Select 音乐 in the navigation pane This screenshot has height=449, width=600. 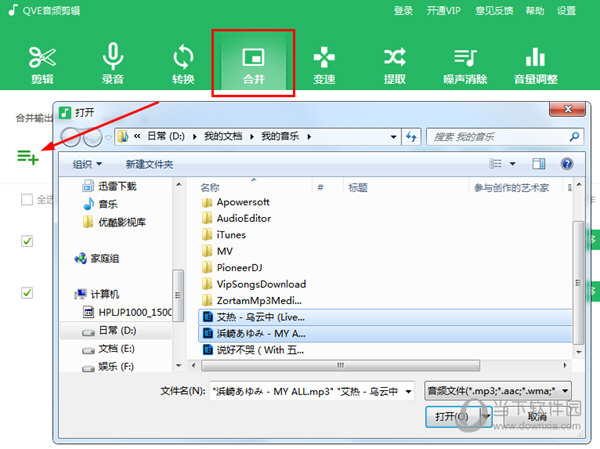point(101,204)
